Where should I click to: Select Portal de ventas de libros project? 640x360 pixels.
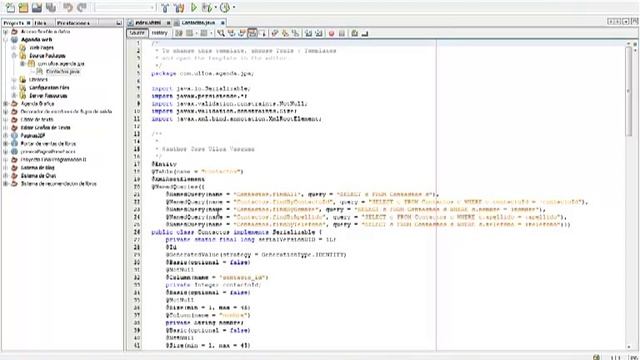pyautogui.click(x=48, y=144)
